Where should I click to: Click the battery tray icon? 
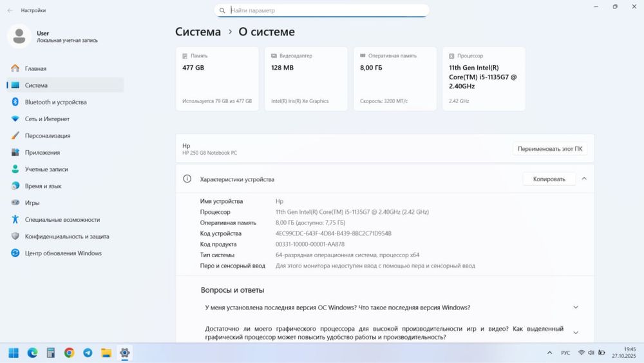pos(601,353)
